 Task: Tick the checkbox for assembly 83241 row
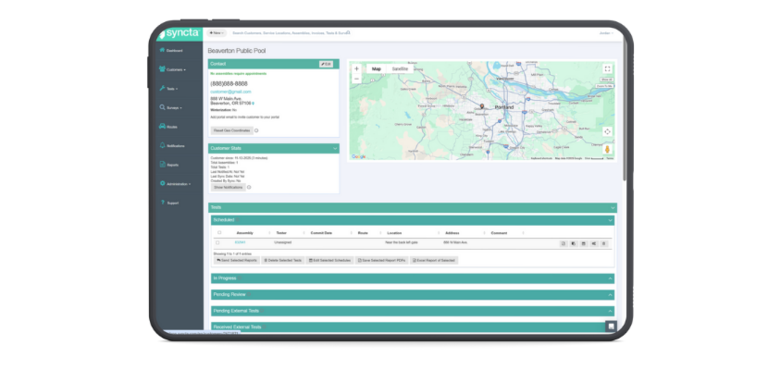pyautogui.click(x=217, y=243)
